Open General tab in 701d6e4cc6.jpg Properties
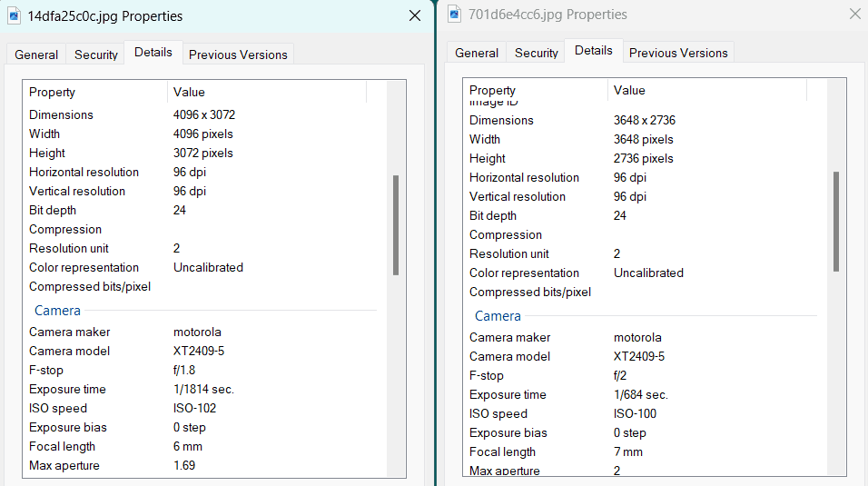Viewport: 868px width, 486px height. point(477,53)
